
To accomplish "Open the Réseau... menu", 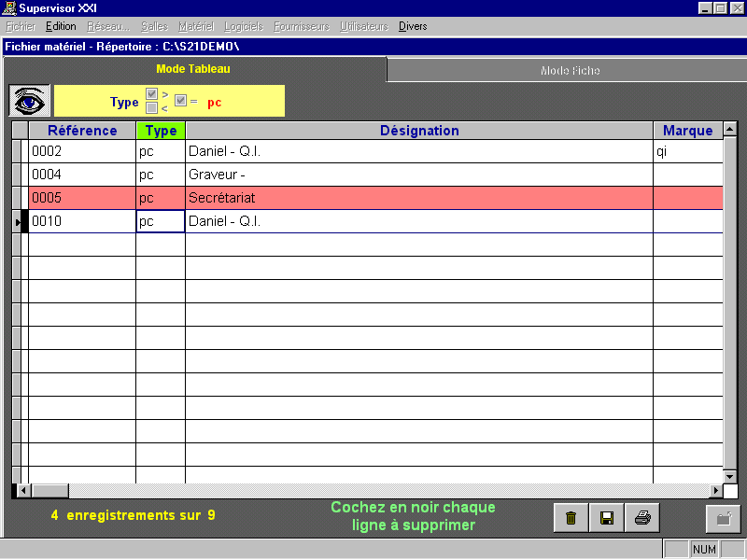I will [108, 26].
